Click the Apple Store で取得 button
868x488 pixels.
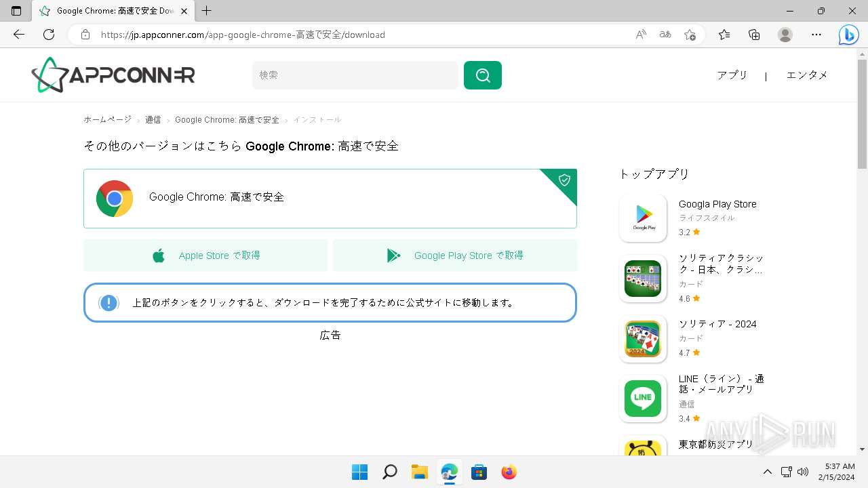[x=205, y=256]
